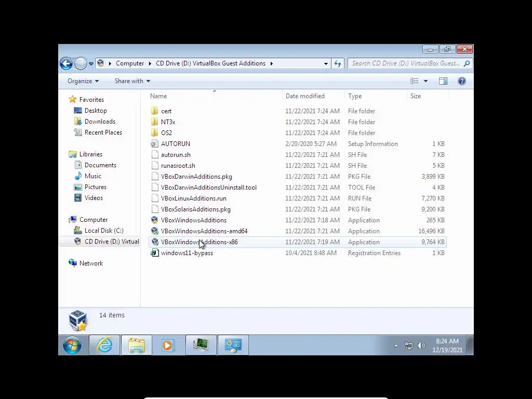The width and height of the screenshot is (532, 399).
Task: Open the Videos library
Action: coord(94,198)
